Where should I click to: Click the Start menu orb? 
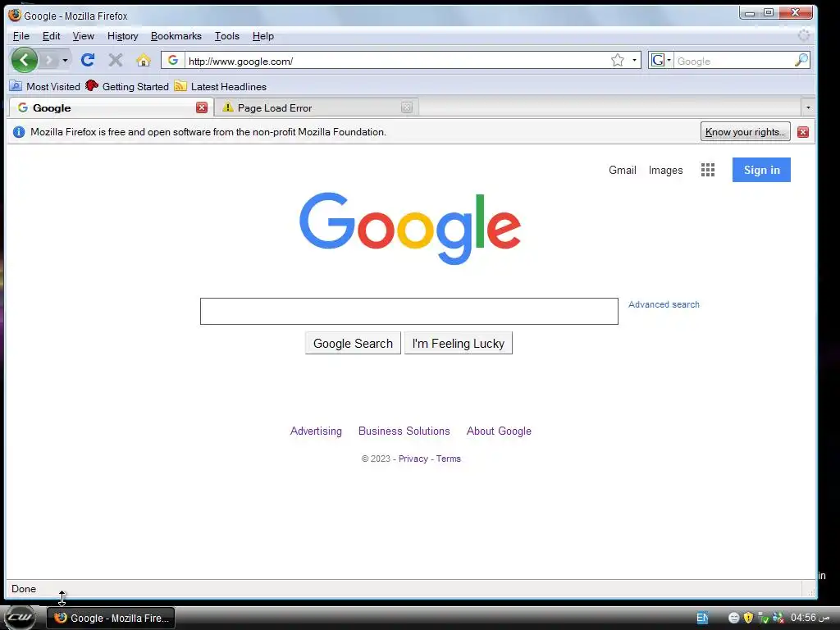[x=20, y=617]
